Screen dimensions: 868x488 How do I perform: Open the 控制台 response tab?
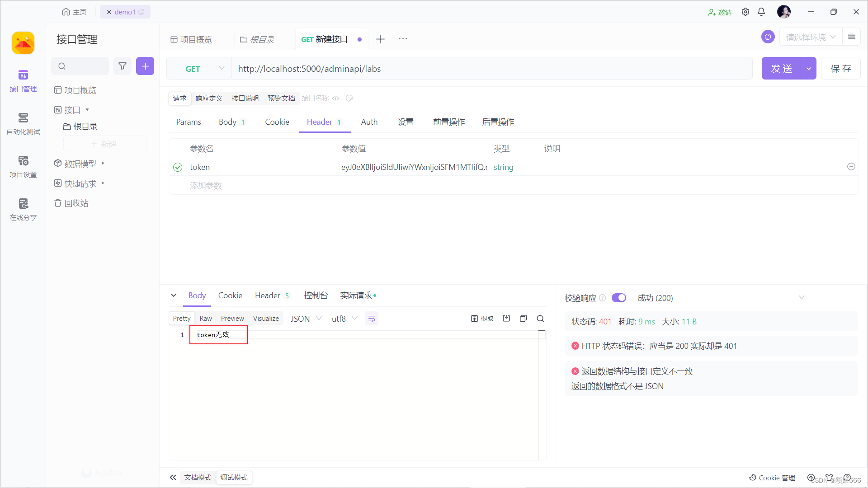316,296
